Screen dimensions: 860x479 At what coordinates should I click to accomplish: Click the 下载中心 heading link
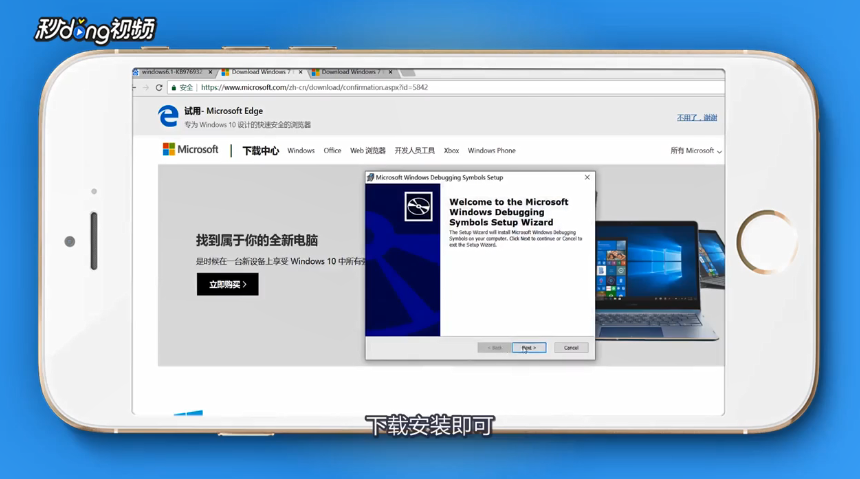click(261, 150)
